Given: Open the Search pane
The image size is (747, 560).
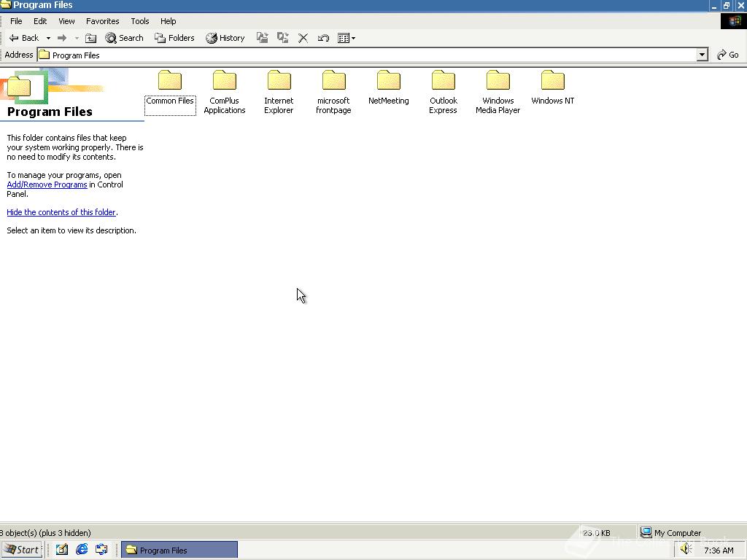Looking at the screenshot, I should click(x=124, y=38).
